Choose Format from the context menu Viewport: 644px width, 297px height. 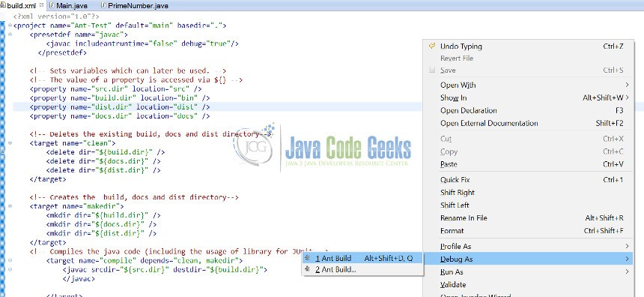coord(528,231)
